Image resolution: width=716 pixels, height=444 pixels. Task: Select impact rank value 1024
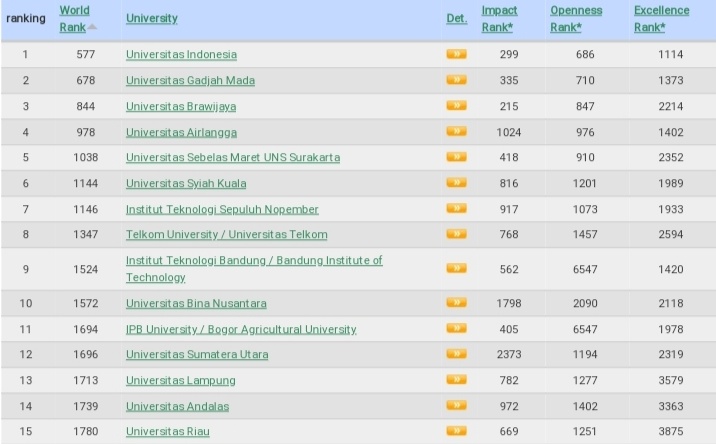tap(509, 132)
